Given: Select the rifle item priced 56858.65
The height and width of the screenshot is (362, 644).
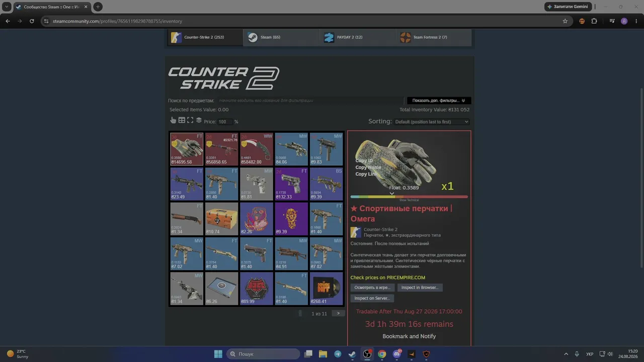Looking at the screenshot, I should pos(222,149).
